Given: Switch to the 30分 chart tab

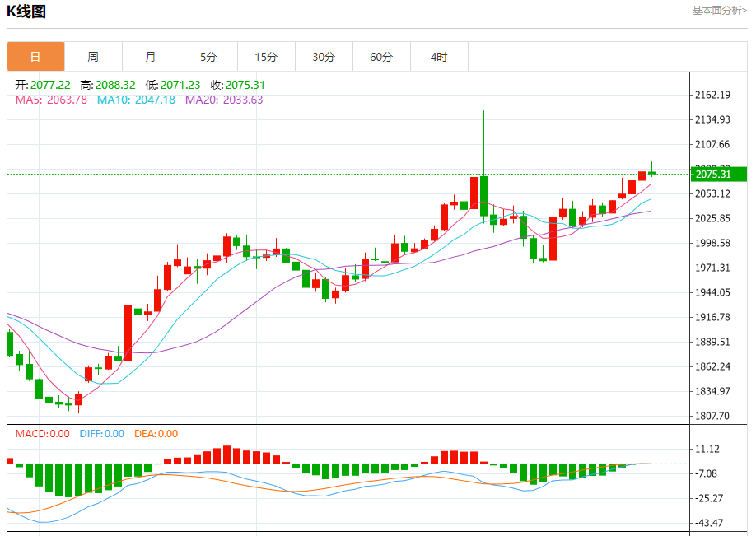Looking at the screenshot, I should (x=324, y=57).
